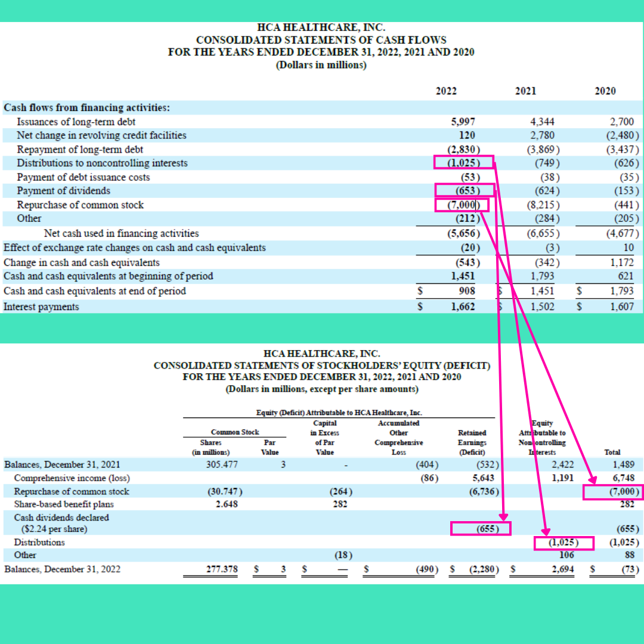Click the 1,502 interest payments value for 2021
Screen dimensions: 644x644
[x=542, y=307]
